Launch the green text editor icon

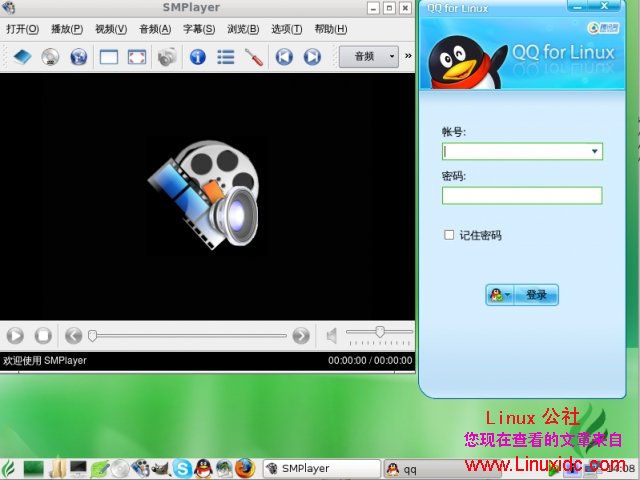(100, 469)
